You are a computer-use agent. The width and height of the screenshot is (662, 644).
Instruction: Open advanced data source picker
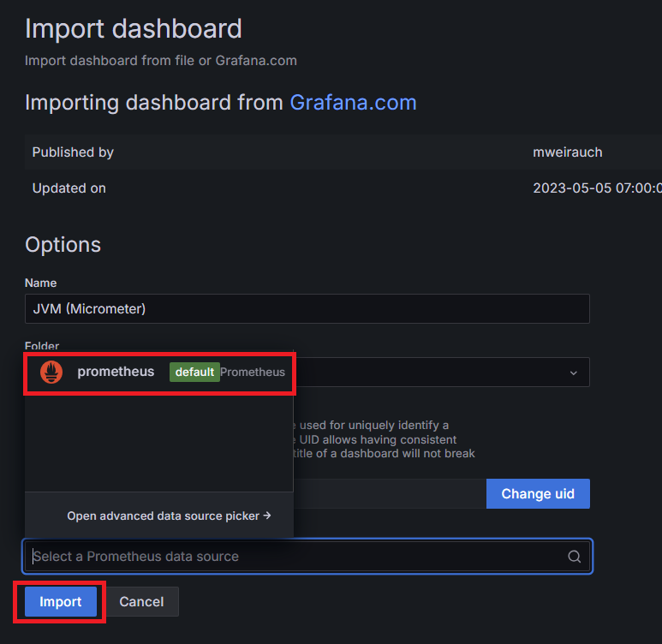click(x=169, y=516)
